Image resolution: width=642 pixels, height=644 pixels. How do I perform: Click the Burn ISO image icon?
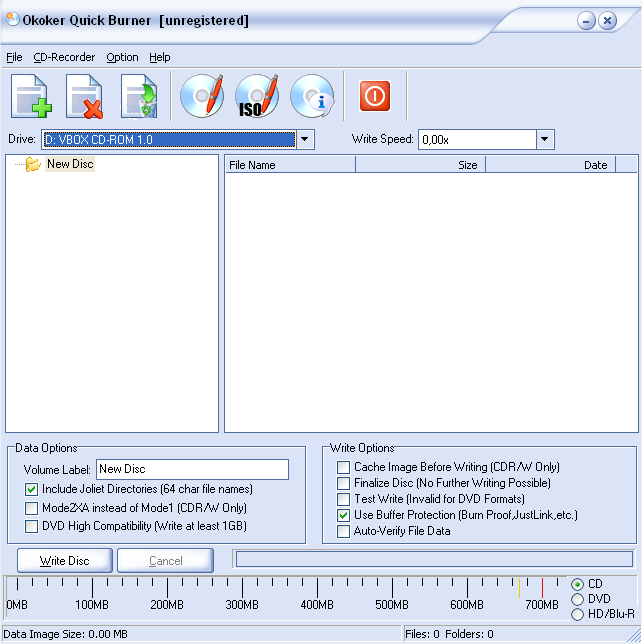(x=257, y=96)
